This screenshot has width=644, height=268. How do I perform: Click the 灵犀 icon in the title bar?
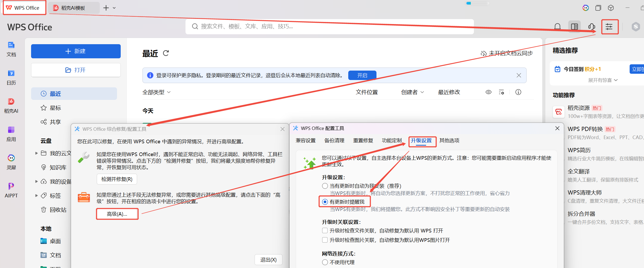point(586,8)
